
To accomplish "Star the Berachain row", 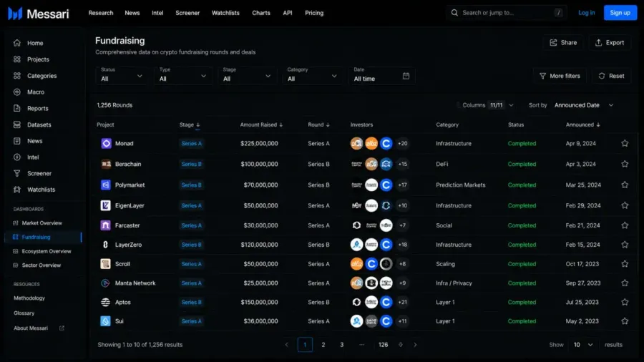I will [x=625, y=164].
